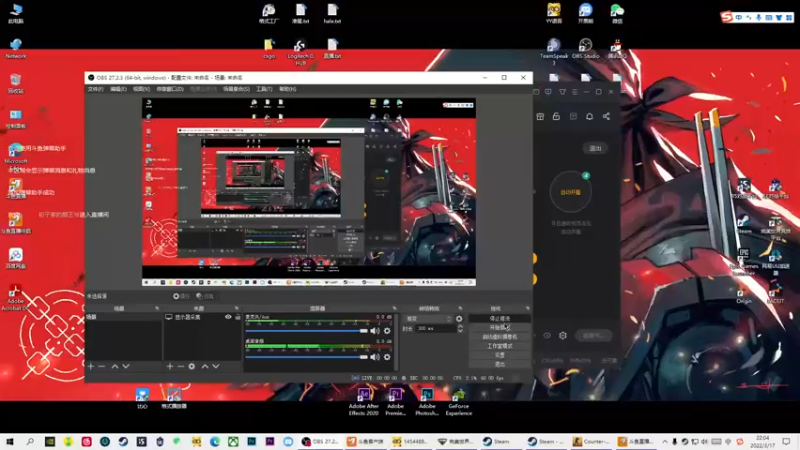Open the 场景集合(S) menu in OBS

pos(236,89)
